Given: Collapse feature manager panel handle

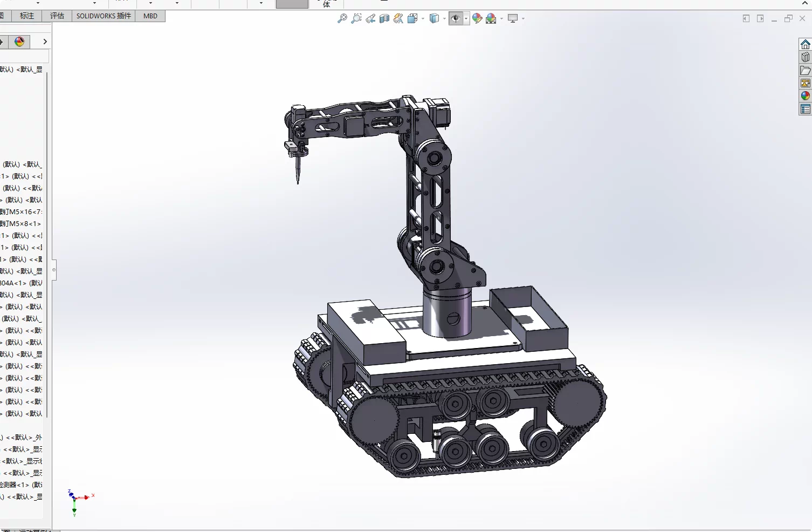Looking at the screenshot, I should [x=53, y=270].
